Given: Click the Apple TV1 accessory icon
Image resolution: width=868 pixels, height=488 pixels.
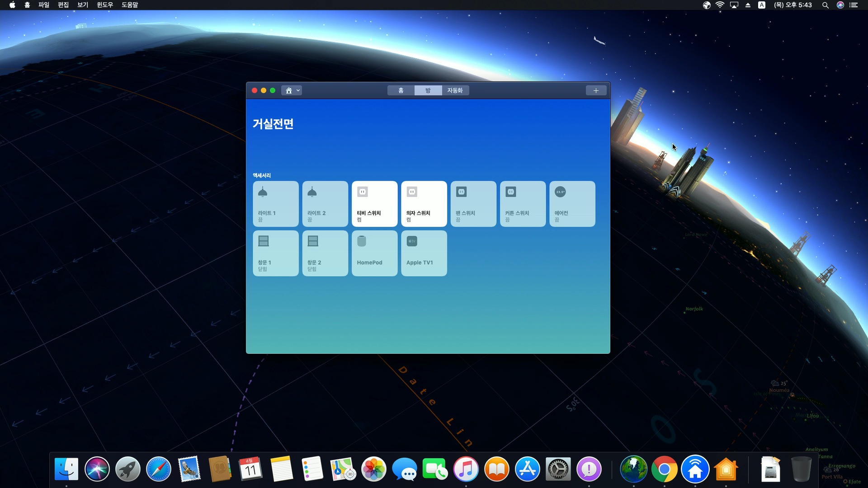Looking at the screenshot, I should click(x=412, y=241).
